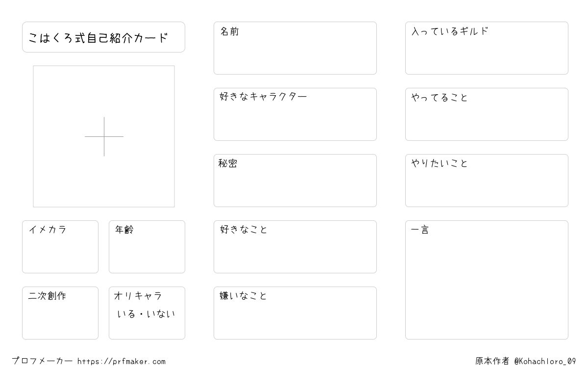This screenshot has height=368, width=588.
Task: Click the こはくろ式自己紹介カード title box
Action: pyautogui.click(x=103, y=37)
